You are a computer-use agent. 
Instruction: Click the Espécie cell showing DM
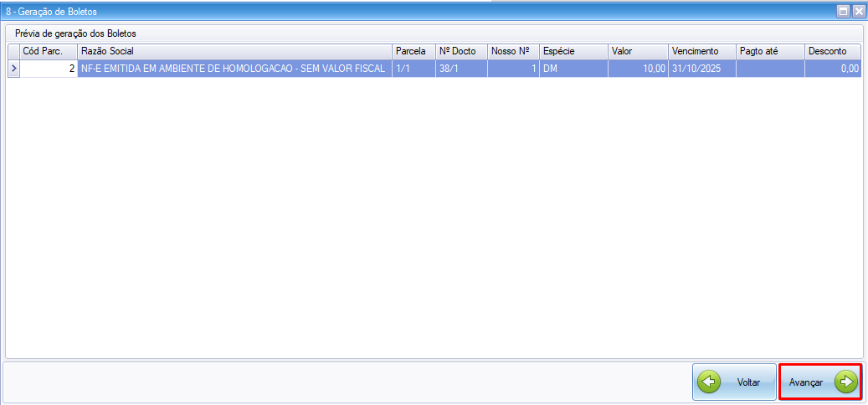coord(573,69)
